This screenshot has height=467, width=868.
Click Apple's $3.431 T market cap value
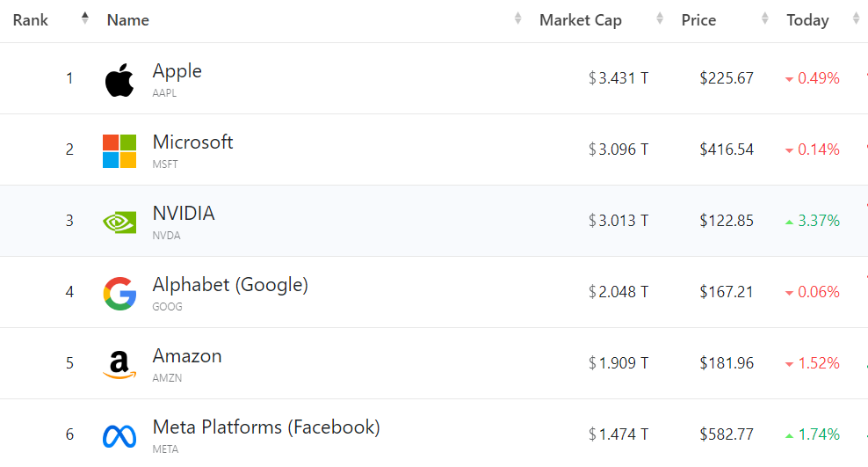[x=623, y=78]
